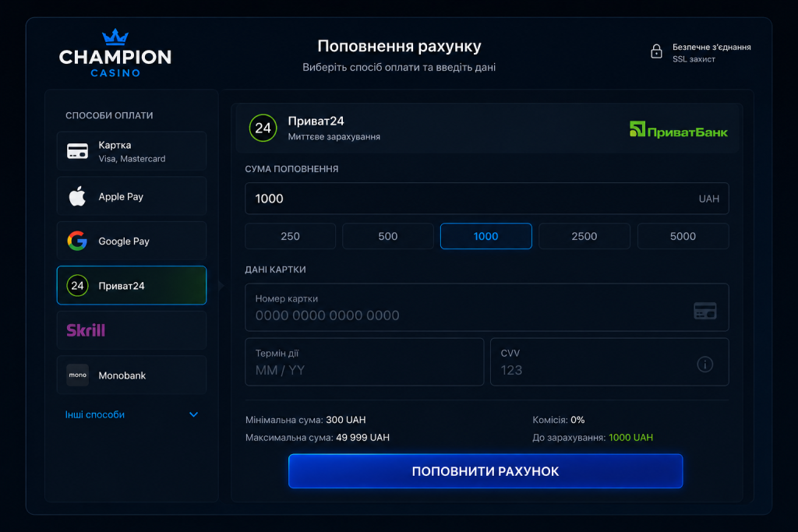The image size is (798, 532).
Task: Click the CVV info icon
Action: pyautogui.click(x=704, y=365)
